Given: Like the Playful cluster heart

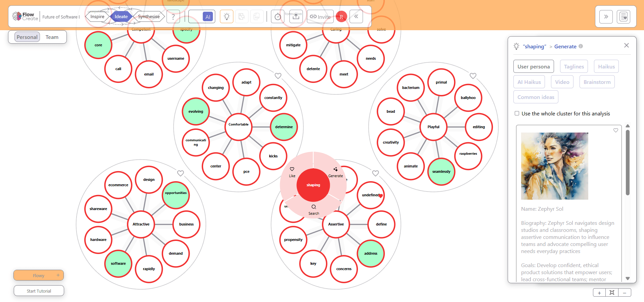Looking at the screenshot, I should pyautogui.click(x=473, y=76).
